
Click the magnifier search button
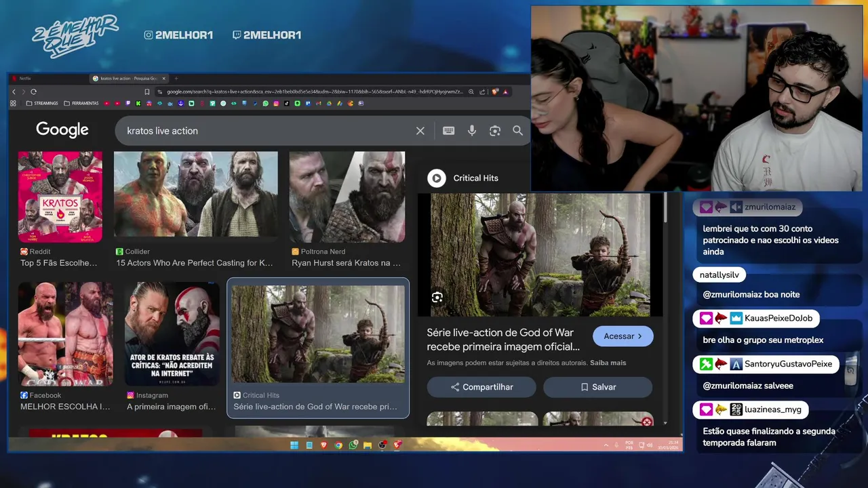[518, 131]
